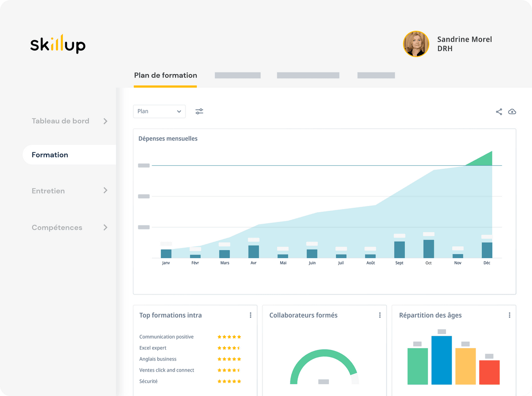Click the cloud download icon

click(x=512, y=112)
